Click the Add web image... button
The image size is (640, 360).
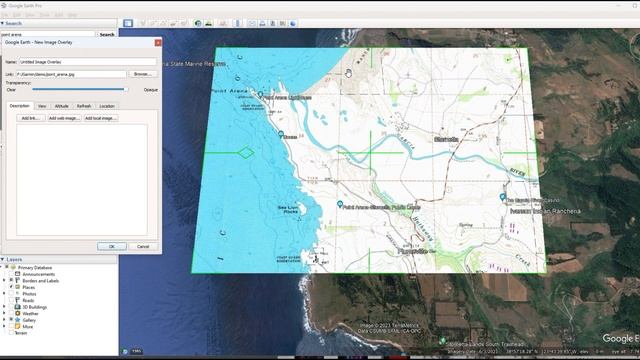coord(64,118)
